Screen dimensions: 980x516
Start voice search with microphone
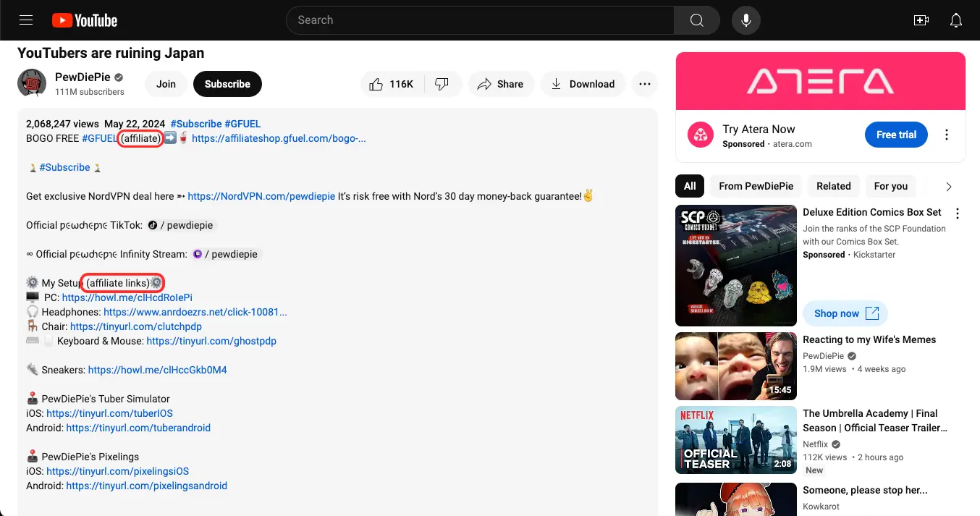click(x=745, y=20)
